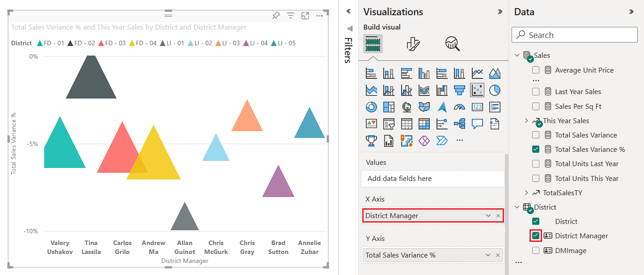Pin the visual to a dashboard

(x=276, y=15)
